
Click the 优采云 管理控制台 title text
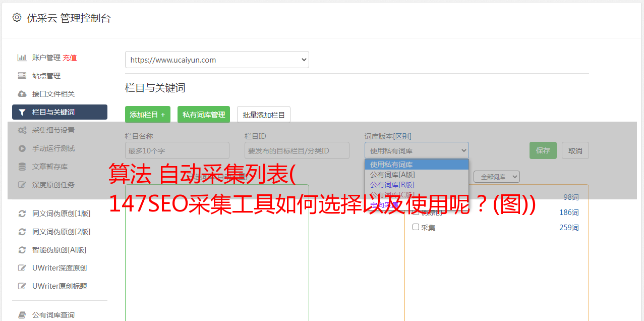click(69, 18)
